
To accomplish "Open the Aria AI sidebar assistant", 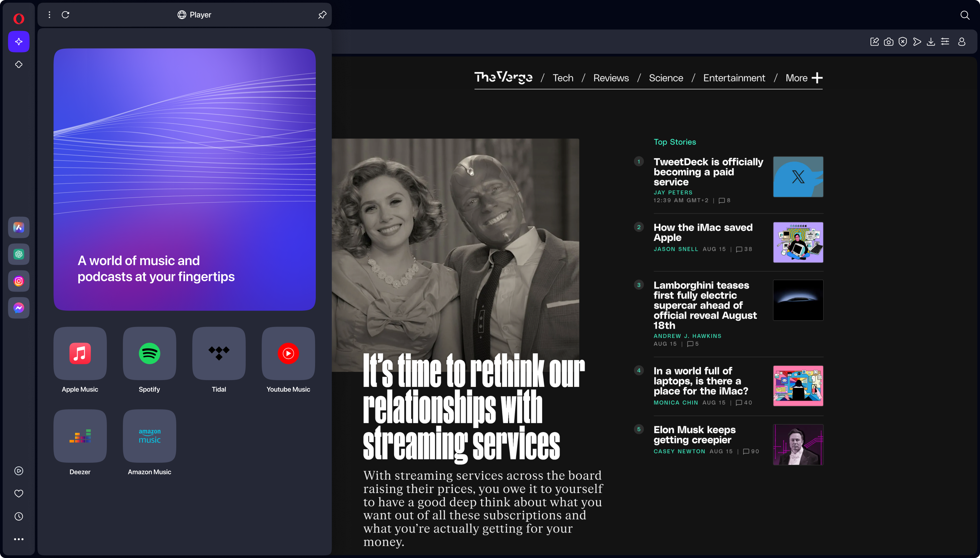I will [x=18, y=42].
